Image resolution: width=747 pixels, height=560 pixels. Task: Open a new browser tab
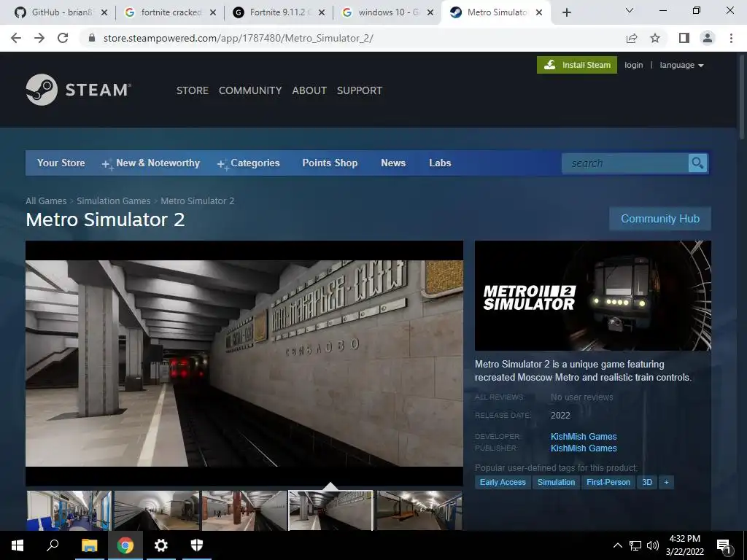tap(566, 12)
